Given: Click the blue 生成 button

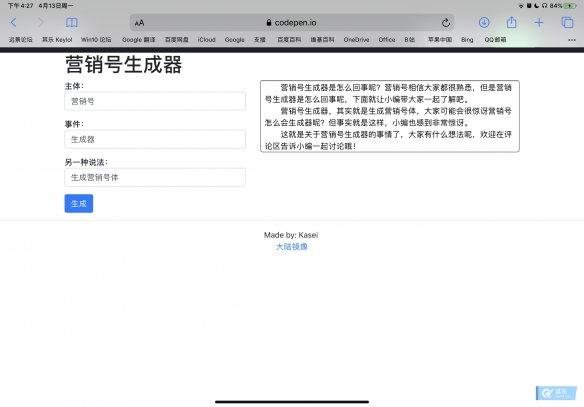Looking at the screenshot, I should coord(79,204).
